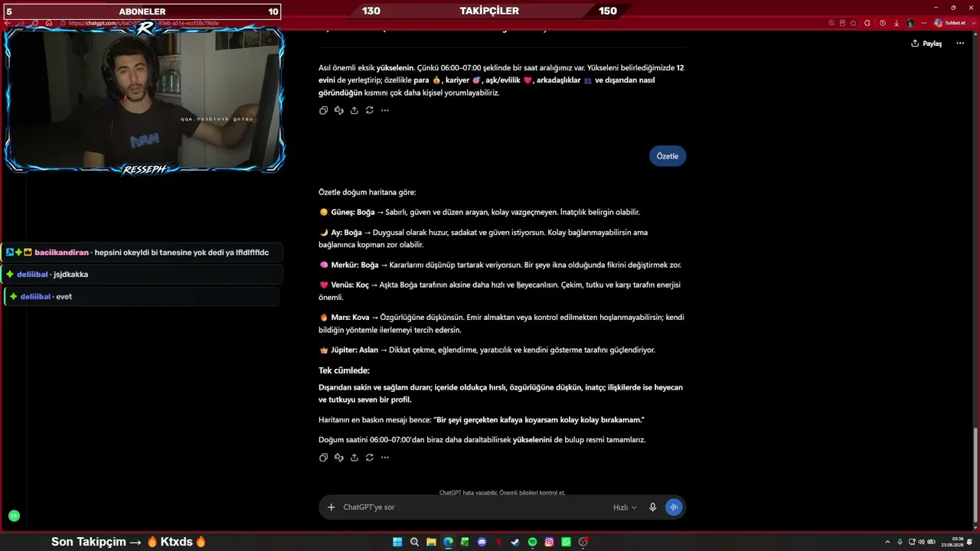Screen dimensions: 980x551
Task: Open the Windows Start menu
Action: (397, 542)
